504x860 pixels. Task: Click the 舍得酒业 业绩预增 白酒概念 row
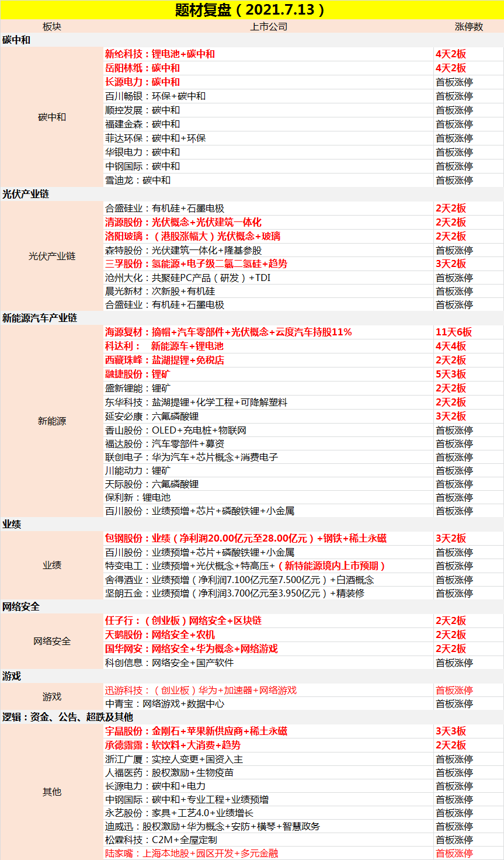pos(239,580)
